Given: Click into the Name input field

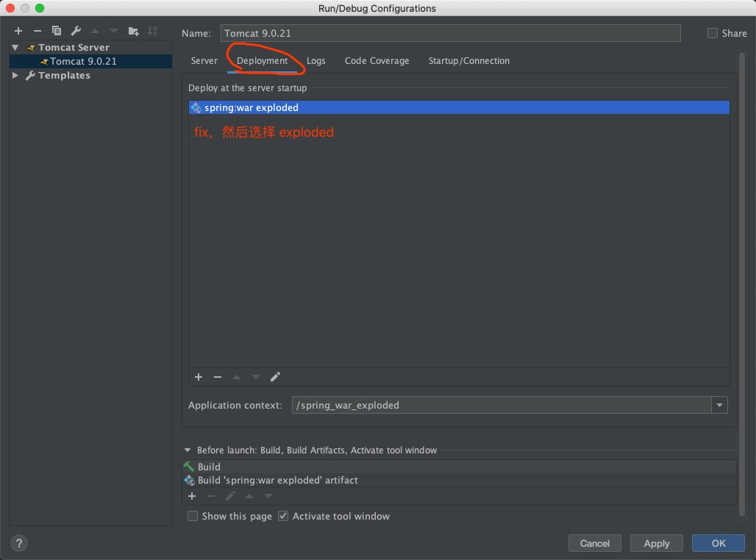Looking at the screenshot, I should 450,33.
